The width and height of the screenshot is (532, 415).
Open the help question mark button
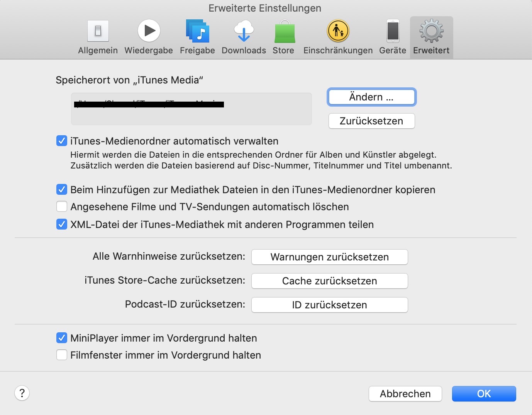tap(22, 393)
